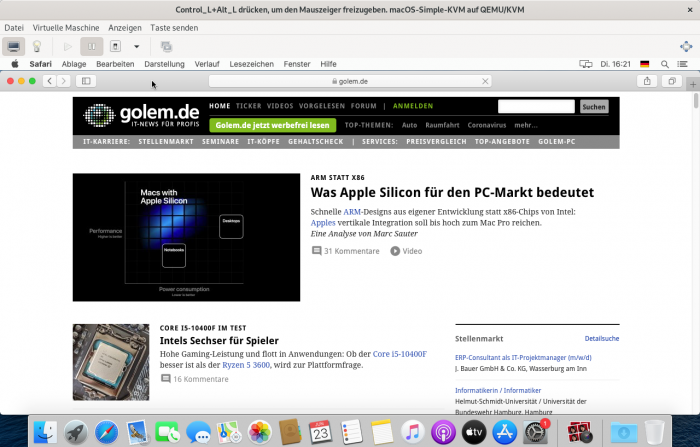Pause the virtual machine
The height and width of the screenshot is (447, 700).
92,46
